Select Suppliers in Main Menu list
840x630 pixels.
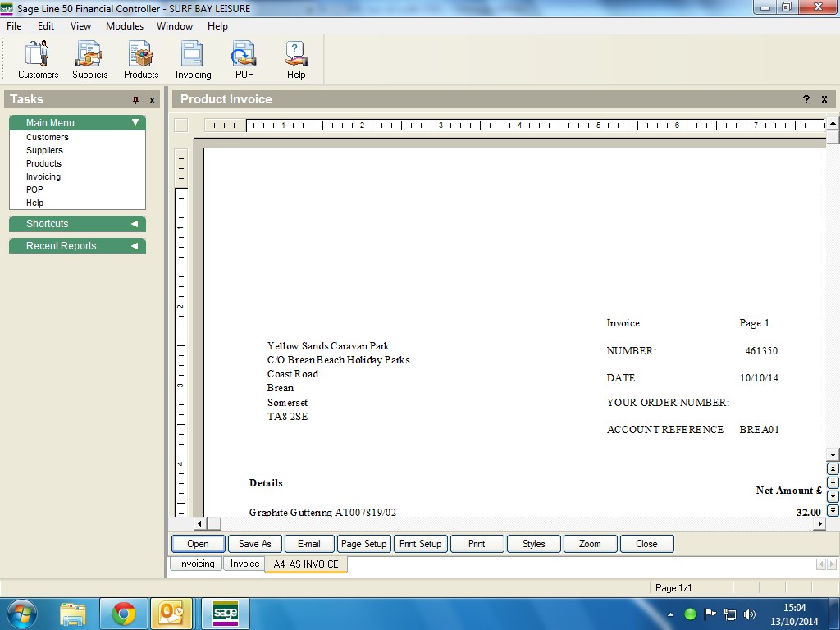(x=44, y=151)
